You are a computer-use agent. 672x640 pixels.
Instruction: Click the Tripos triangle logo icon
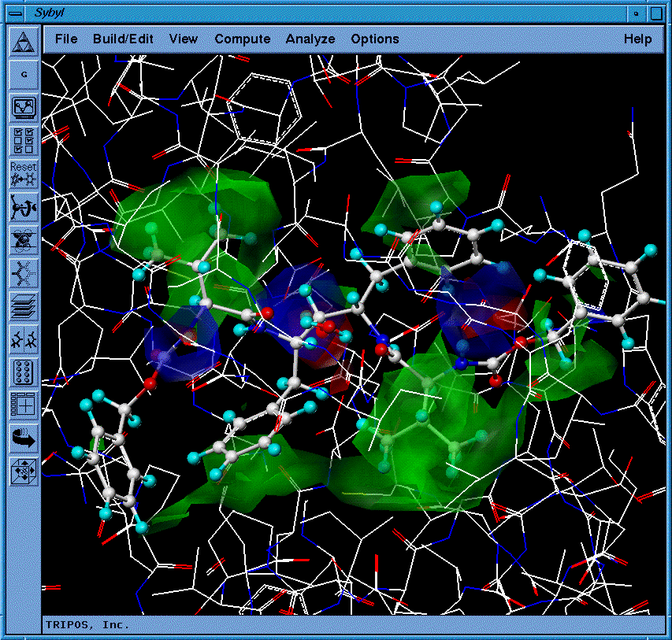(24, 42)
